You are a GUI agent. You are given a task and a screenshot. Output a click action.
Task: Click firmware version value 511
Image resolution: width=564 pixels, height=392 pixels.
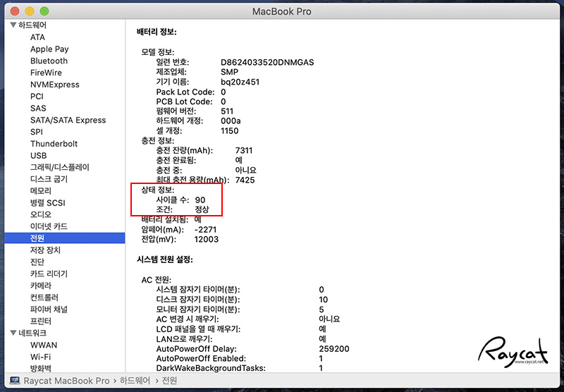[227, 111]
